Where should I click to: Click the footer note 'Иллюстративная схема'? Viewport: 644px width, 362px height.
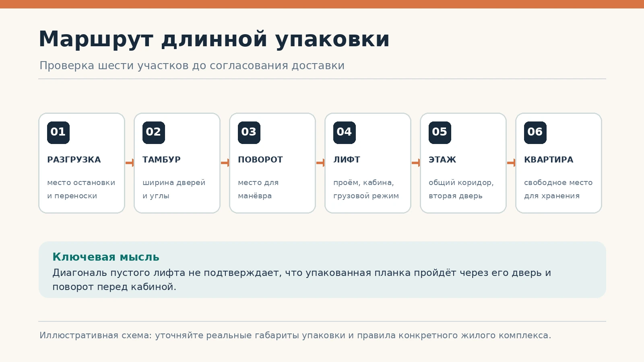point(295,335)
